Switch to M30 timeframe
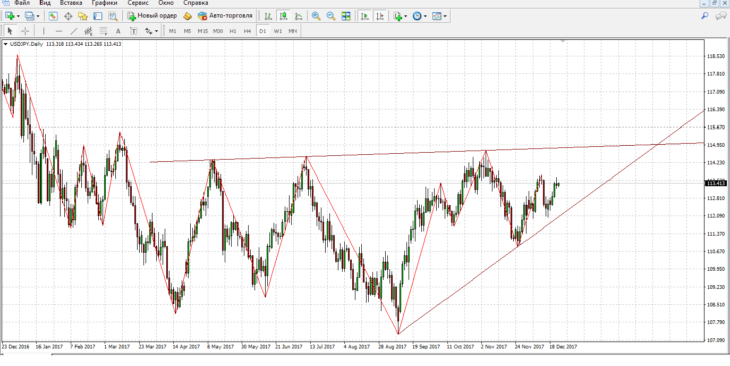The image size is (730, 366). click(x=218, y=31)
